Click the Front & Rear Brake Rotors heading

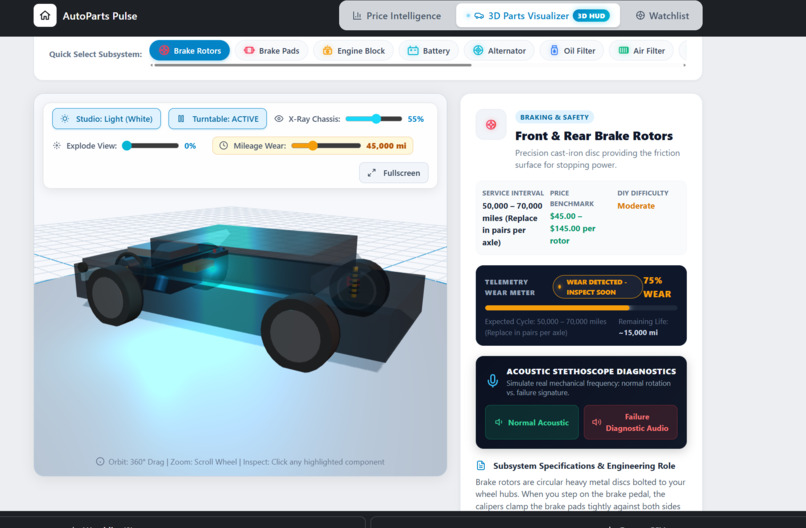coord(594,136)
